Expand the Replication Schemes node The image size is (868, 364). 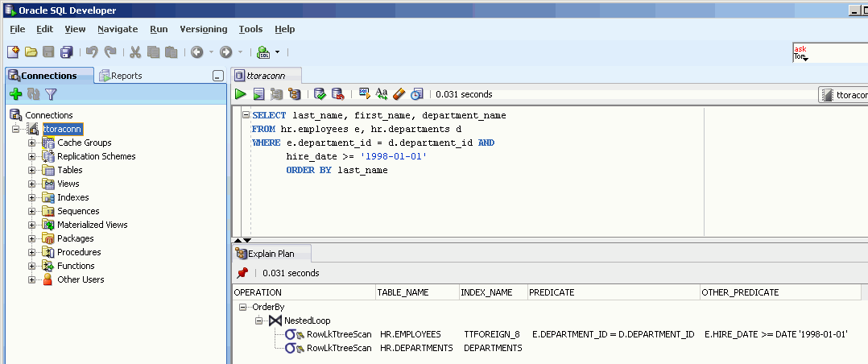[x=31, y=156]
